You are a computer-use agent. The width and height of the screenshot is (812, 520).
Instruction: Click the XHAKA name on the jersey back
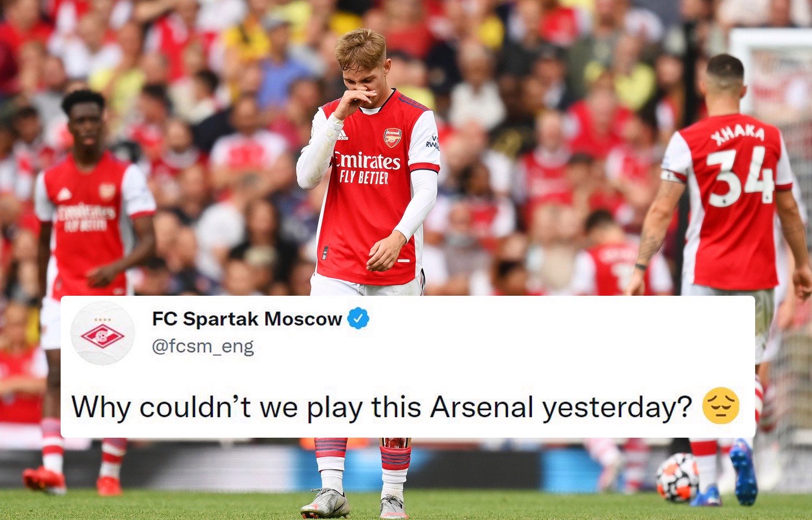pyautogui.click(x=737, y=134)
